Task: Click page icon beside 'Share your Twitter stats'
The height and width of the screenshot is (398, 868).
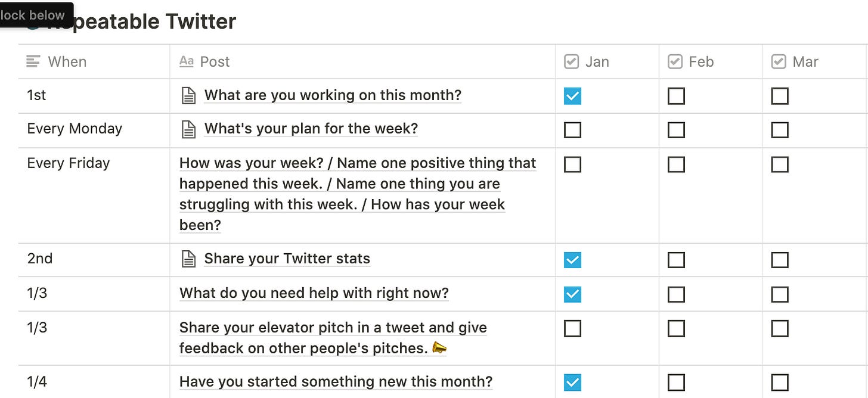Action: click(188, 259)
